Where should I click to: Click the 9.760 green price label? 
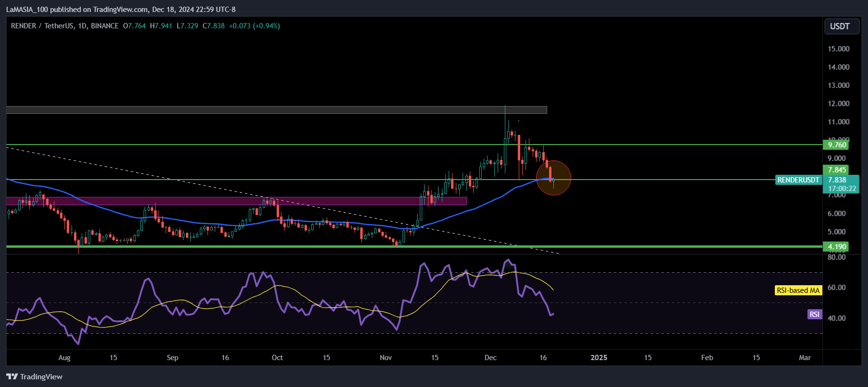(x=836, y=145)
